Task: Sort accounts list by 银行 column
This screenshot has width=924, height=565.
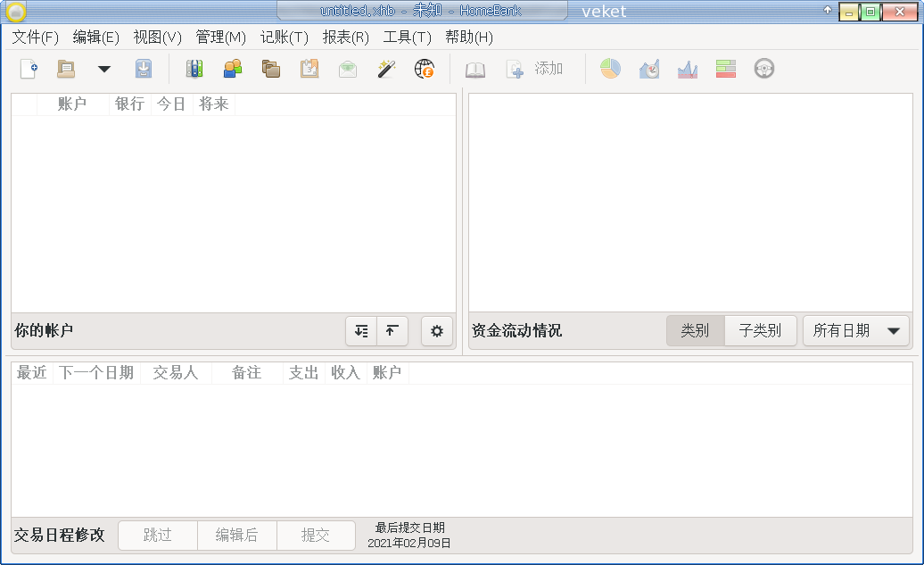Action: click(129, 104)
